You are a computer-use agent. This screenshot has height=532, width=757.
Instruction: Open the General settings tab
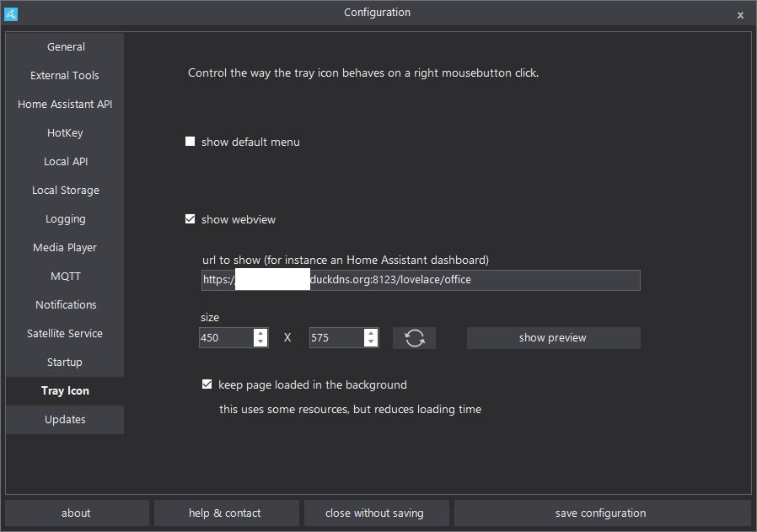(x=65, y=47)
